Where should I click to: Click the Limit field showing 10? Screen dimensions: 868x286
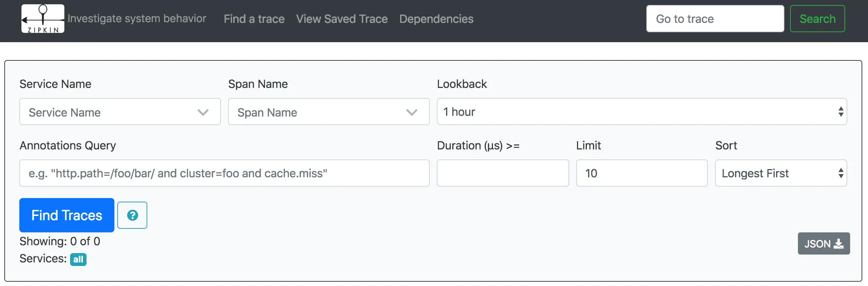click(642, 173)
